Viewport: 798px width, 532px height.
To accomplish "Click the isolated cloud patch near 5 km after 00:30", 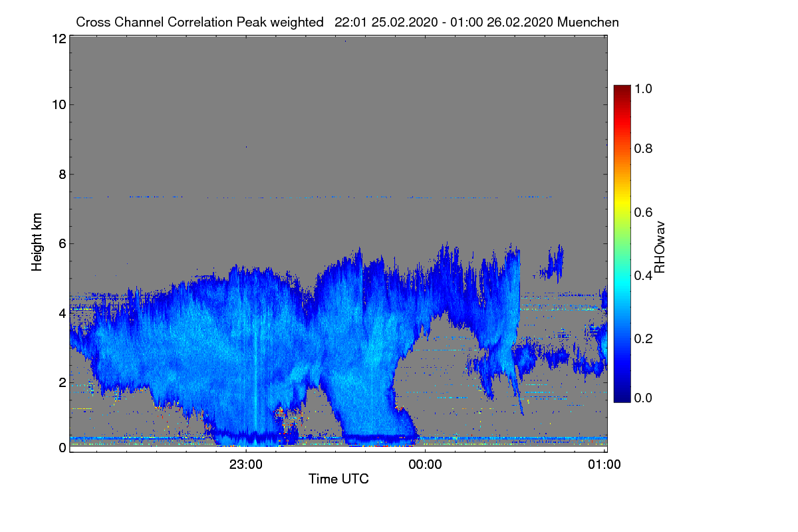I will (x=552, y=265).
